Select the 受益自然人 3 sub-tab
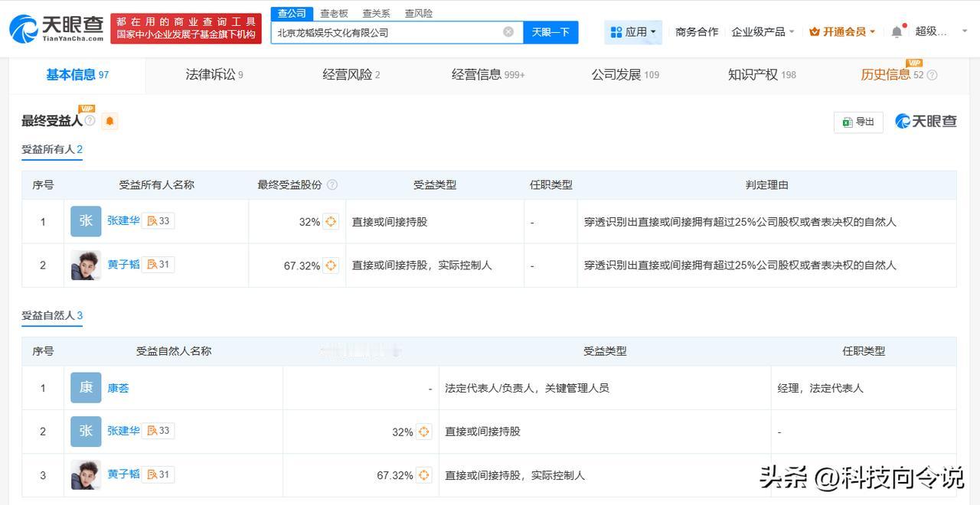 tap(52, 316)
